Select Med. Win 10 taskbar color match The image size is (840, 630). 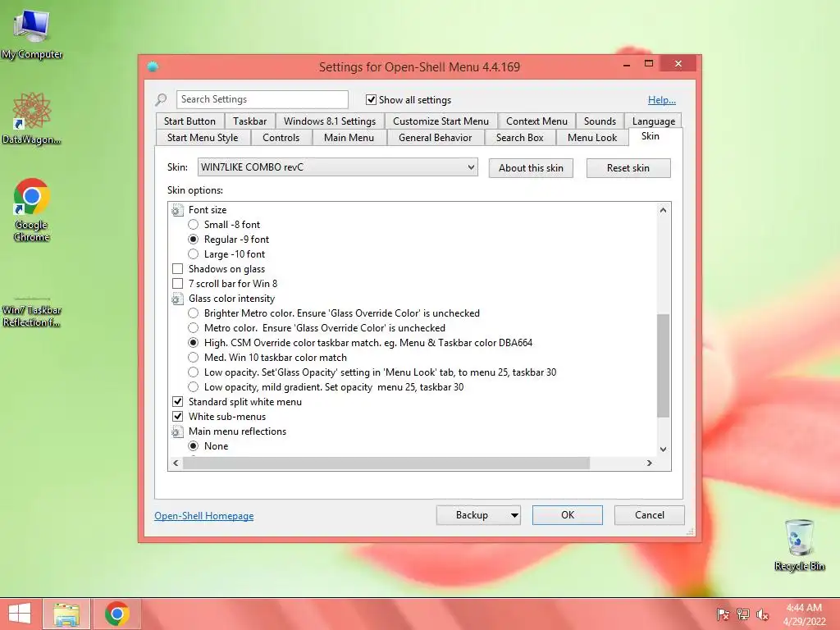click(194, 358)
